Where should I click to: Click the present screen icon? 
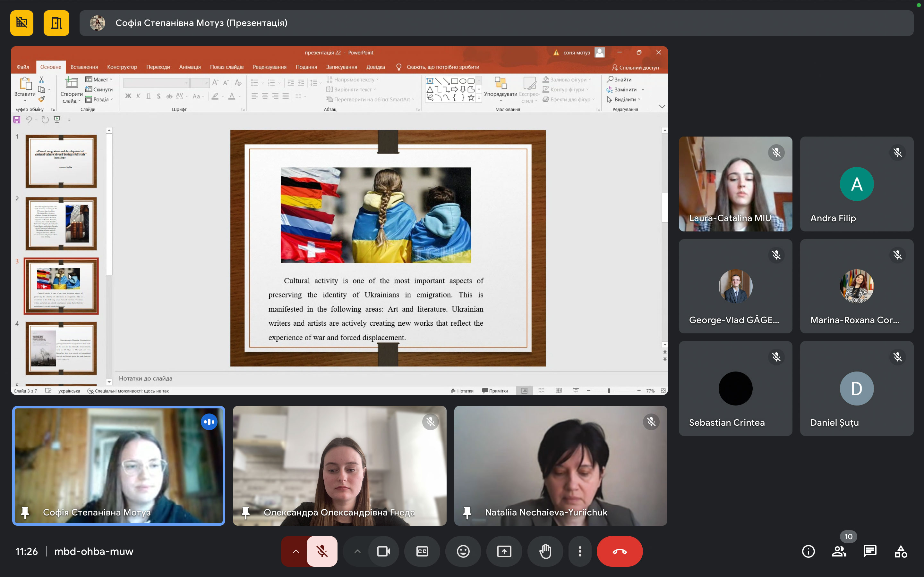click(x=504, y=551)
